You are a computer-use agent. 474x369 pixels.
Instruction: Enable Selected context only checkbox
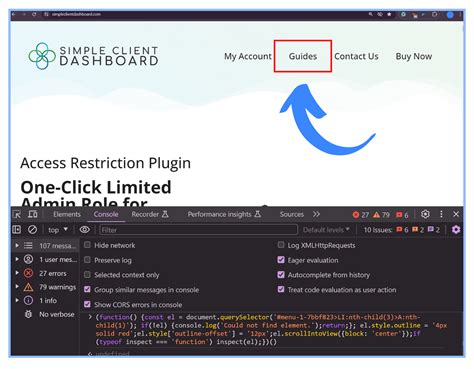coord(87,275)
